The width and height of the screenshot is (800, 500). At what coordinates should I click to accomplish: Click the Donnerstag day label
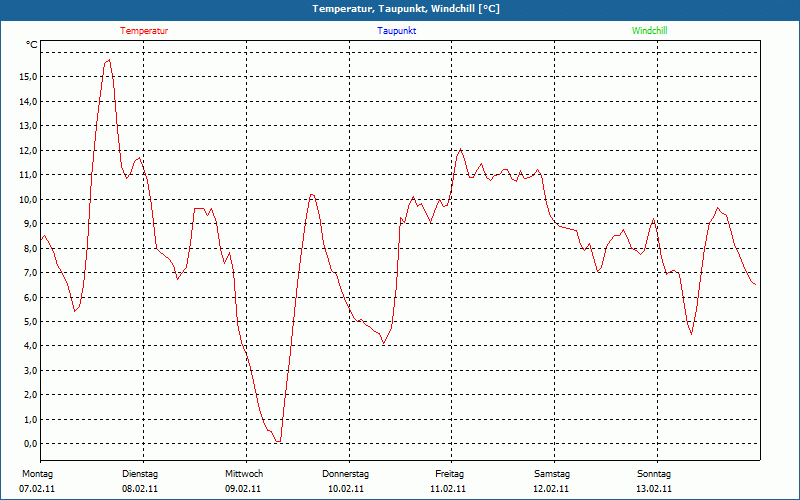pyautogui.click(x=345, y=474)
